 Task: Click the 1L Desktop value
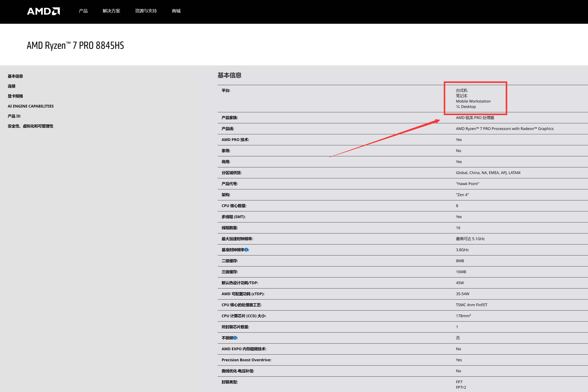466,107
